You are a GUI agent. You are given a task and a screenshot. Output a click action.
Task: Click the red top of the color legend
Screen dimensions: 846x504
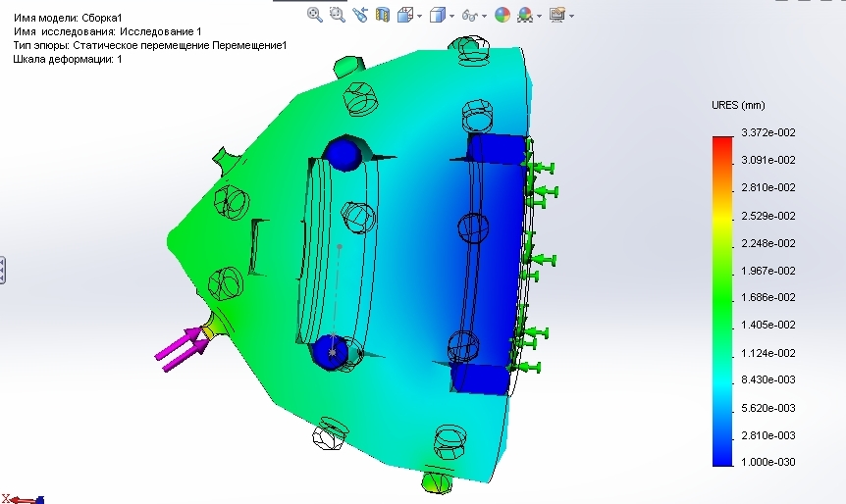pyautogui.click(x=722, y=140)
